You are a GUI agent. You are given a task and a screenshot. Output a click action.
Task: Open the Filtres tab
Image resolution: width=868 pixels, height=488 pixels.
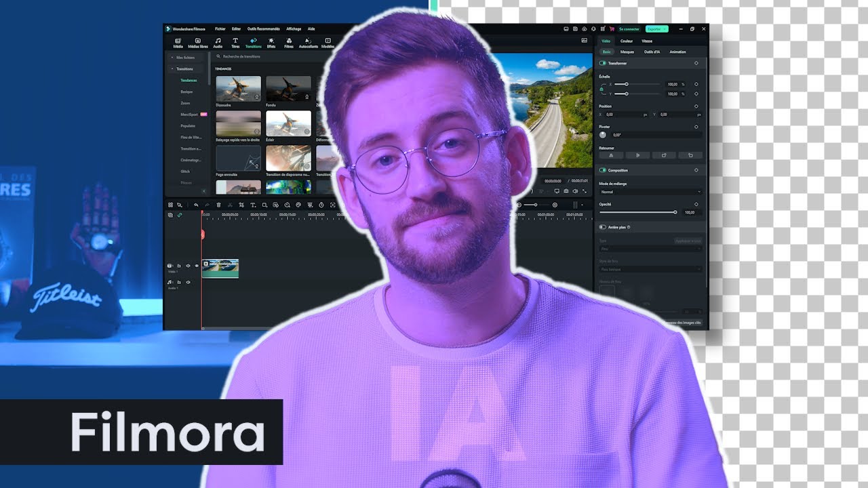coord(289,43)
